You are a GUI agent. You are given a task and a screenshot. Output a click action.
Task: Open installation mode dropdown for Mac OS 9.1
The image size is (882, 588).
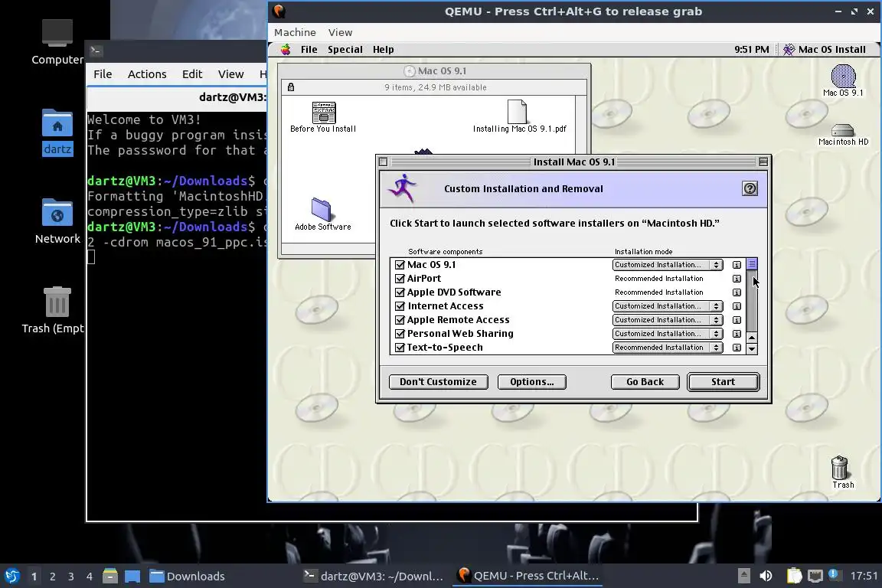coord(667,264)
